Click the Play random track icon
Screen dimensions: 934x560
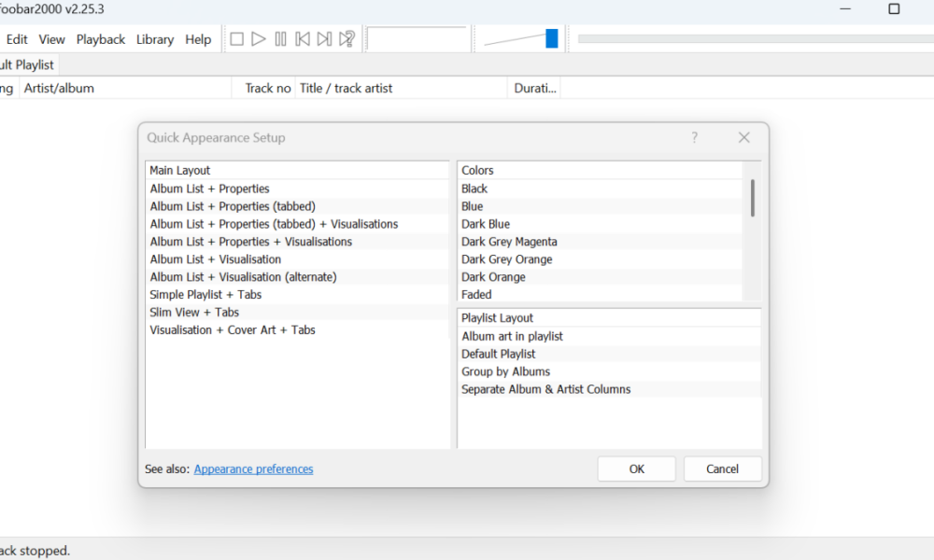pyautogui.click(x=346, y=38)
